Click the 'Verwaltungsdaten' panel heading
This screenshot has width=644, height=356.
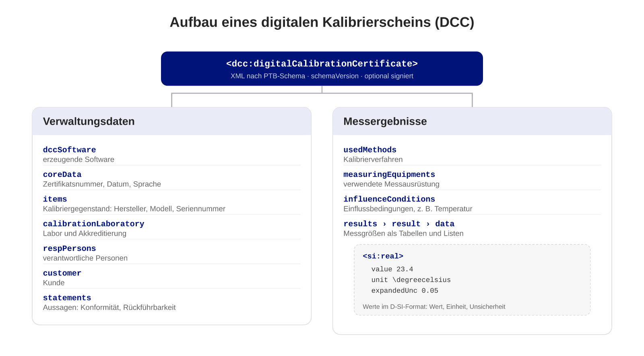tap(89, 121)
